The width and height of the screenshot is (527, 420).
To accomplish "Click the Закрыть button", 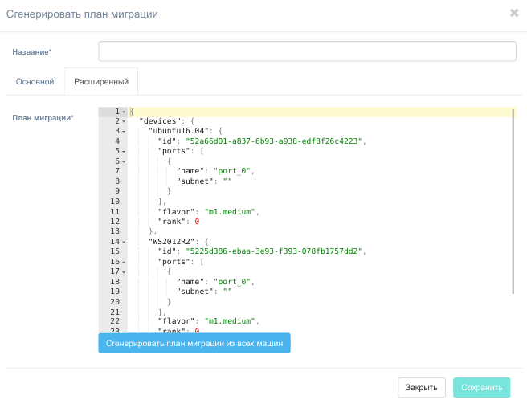I will pyautogui.click(x=422, y=387).
